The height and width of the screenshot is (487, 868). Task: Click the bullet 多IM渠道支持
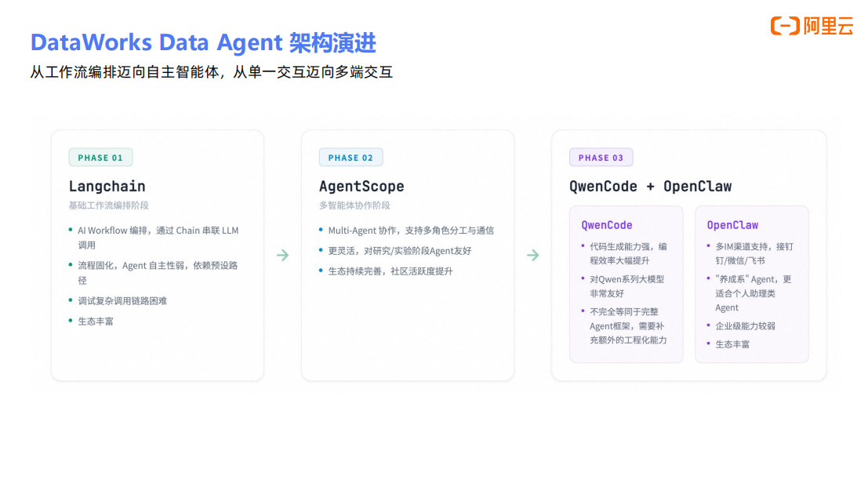(x=754, y=253)
